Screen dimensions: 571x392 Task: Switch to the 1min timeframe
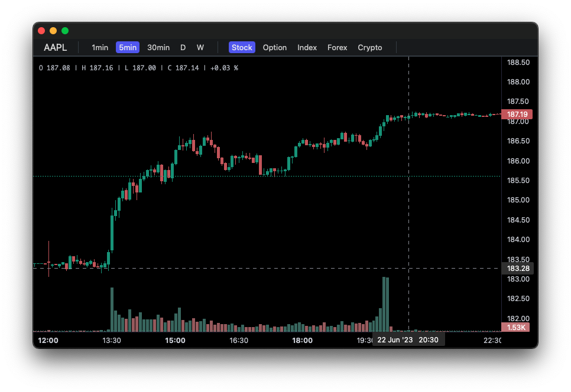(x=100, y=47)
